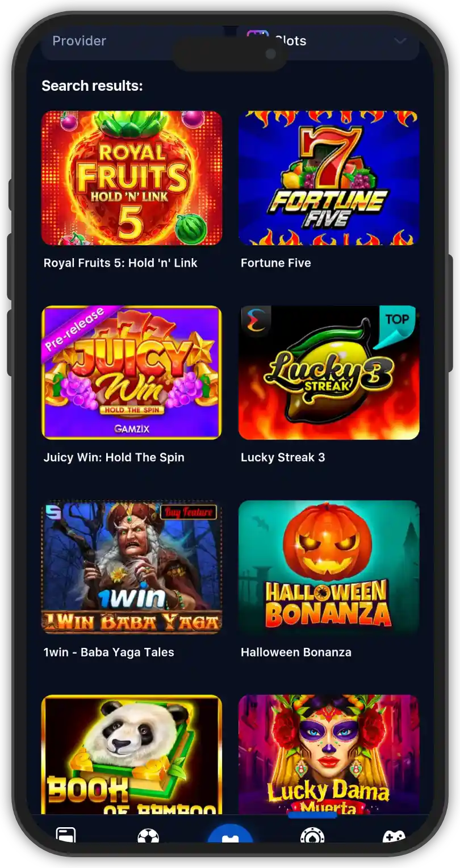
Task: Open the casino chip icon tab
Action: [312, 837]
